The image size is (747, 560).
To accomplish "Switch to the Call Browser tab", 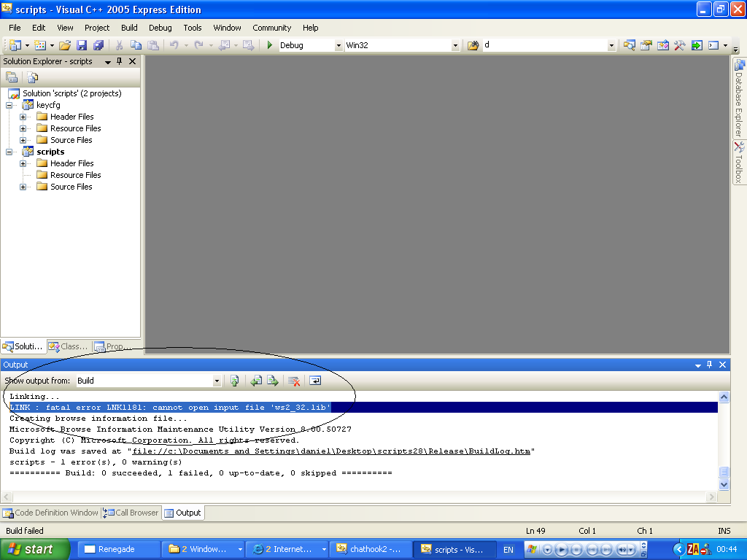I will click(131, 513).
